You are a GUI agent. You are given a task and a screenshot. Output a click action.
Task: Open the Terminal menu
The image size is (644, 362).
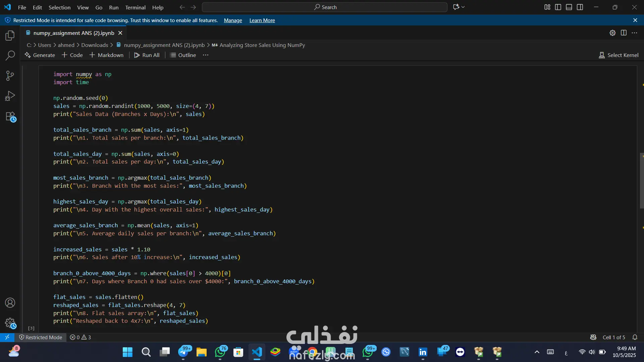click(135, 7)
